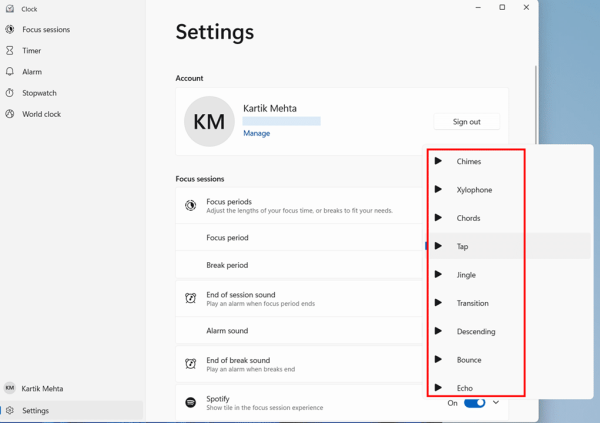Click the Break period row
The image size is (600, 423).
(299, 265)
